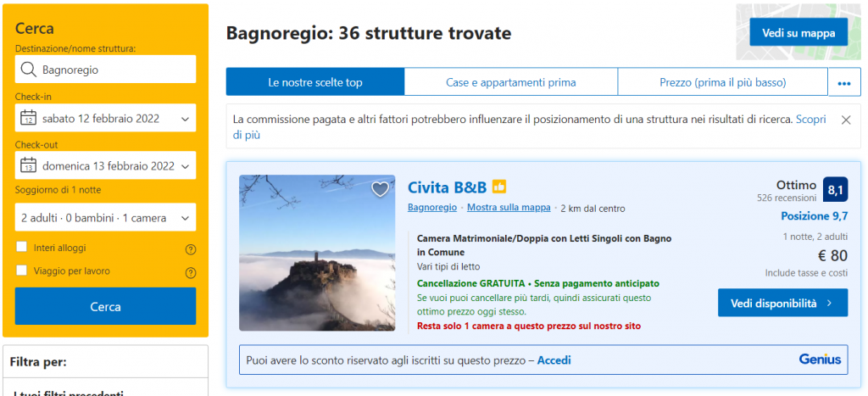Expand the guests and rooms selector
The width and height of the screenshot is (868, 396).
pyautogui.click(x=106, y=218)
